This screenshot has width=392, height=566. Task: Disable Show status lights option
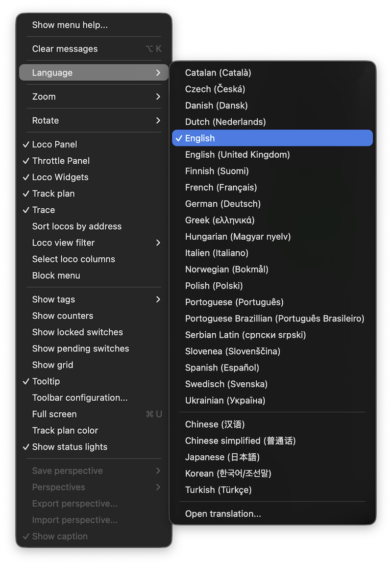[70, 447]
